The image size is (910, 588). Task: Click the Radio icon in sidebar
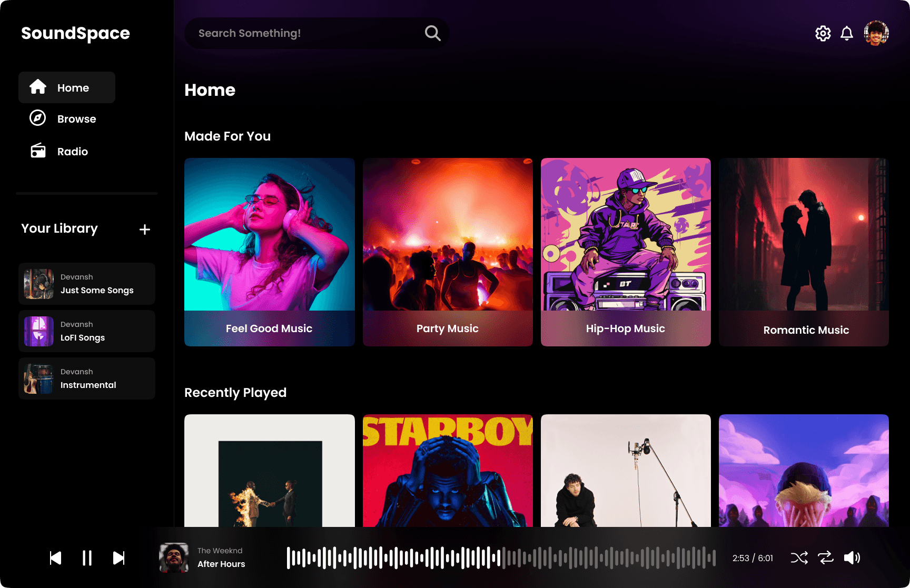click(x=38, y=151)
